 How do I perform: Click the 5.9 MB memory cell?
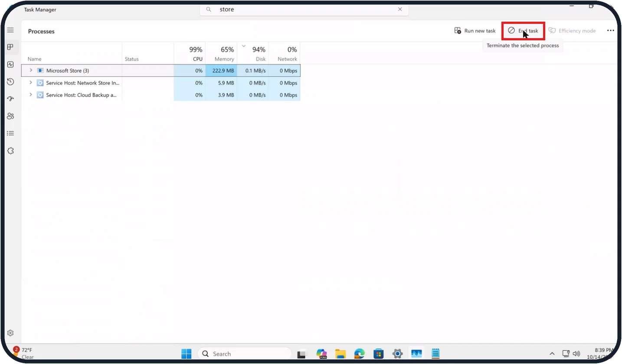click(x=221, y=83)
